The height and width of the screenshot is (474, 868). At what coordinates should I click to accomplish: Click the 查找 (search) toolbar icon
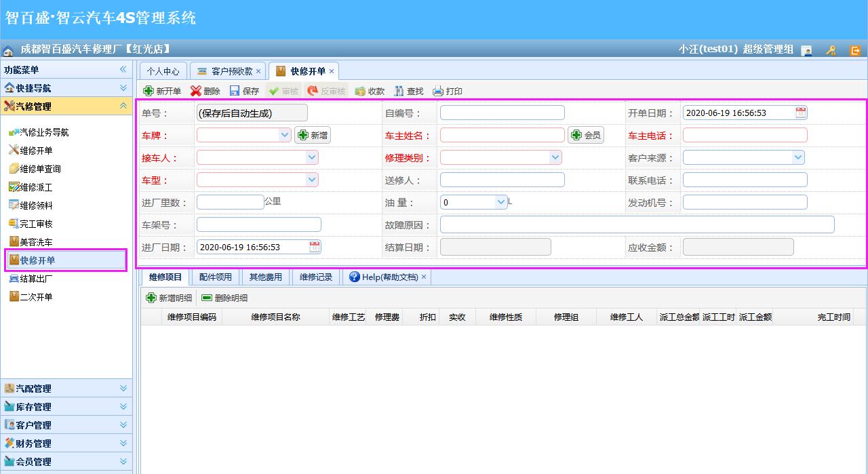pos(408,90)
